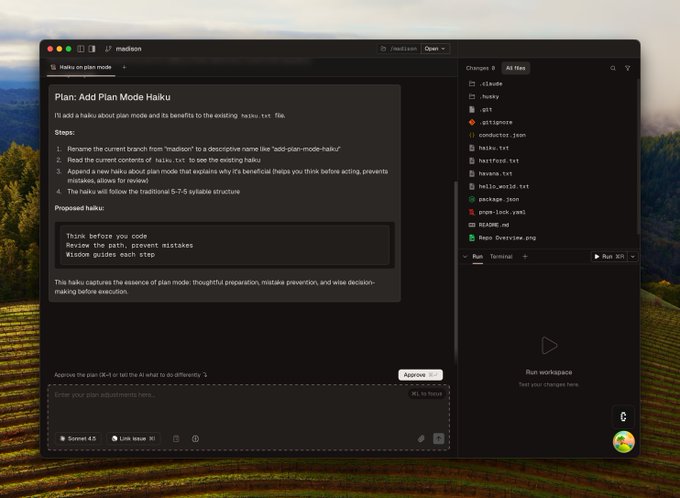Click the red pnpm-lock.yaml icon
The image size is (680, 498).
[472, 212]
